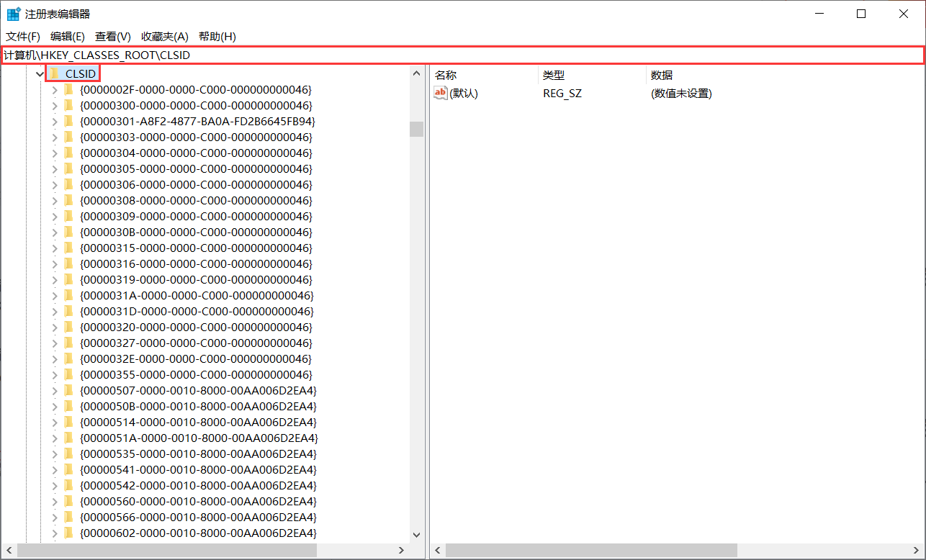Expand key {00000542-0000-0010-8000-00AA006D2EA4}

point(55,485)
